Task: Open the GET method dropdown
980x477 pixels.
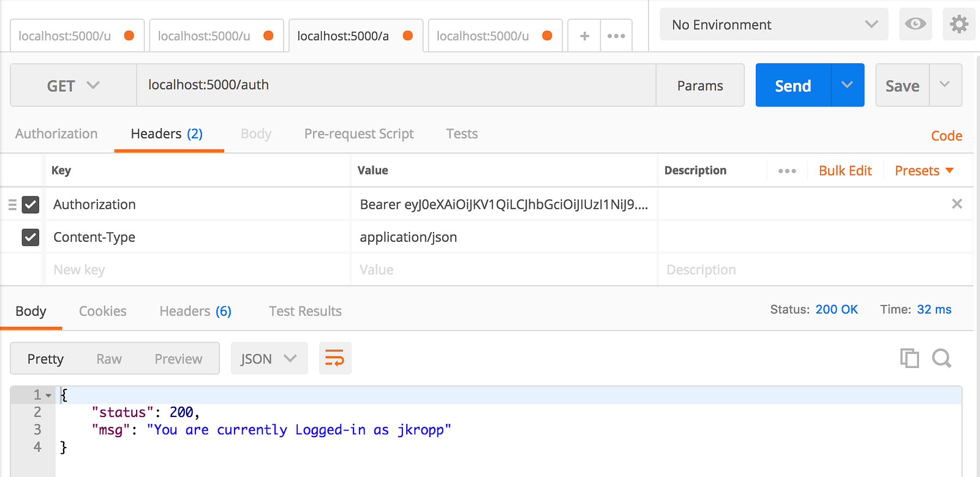Action: (73, 86)
